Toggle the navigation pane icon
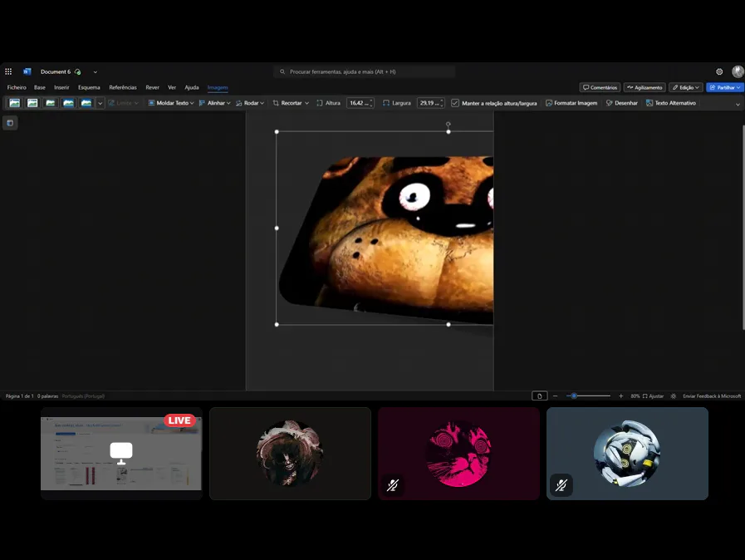Viewport: 745px width, 560px height. coord(10,123)
